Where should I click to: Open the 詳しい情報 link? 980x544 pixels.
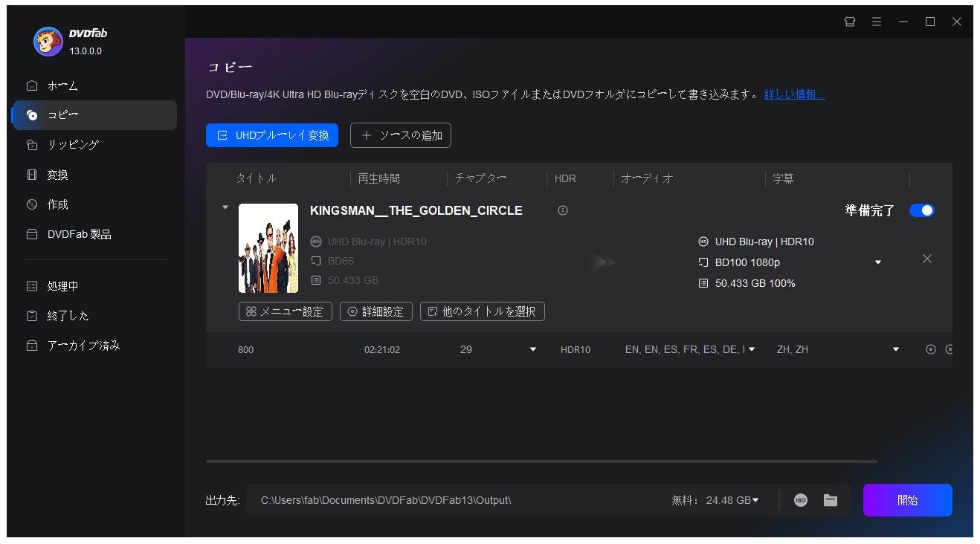tap(794, 94)
